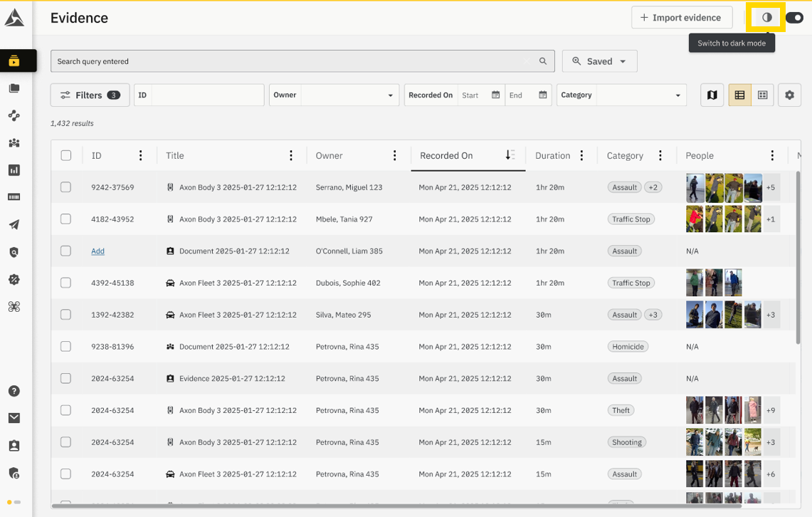
Task: Click the Import evidence button
Action: click(681, 18)
